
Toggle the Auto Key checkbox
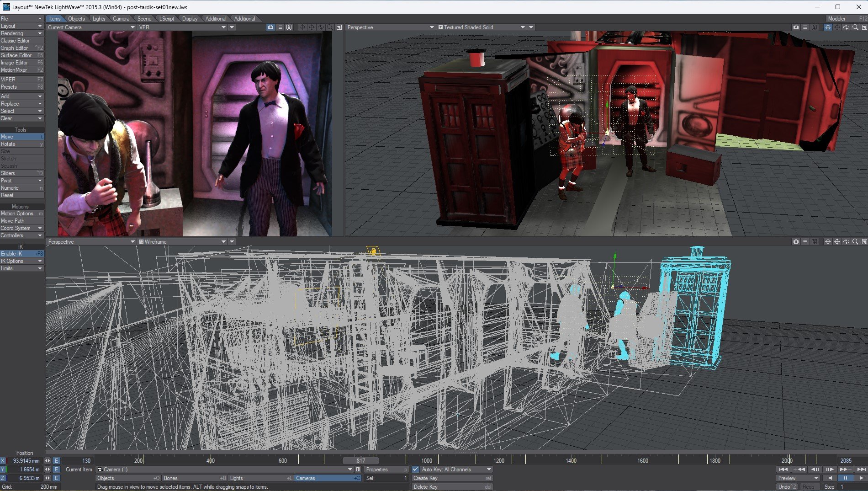(x=415, y=470)
